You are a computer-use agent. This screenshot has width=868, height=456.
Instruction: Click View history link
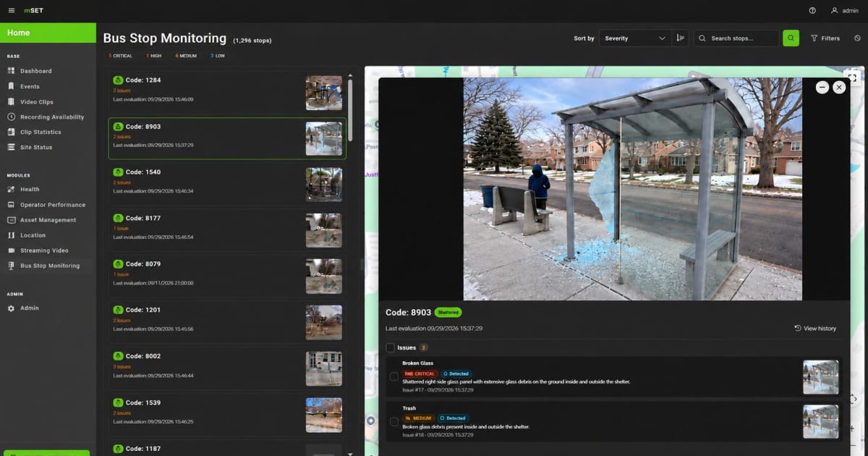pos(815,329)
